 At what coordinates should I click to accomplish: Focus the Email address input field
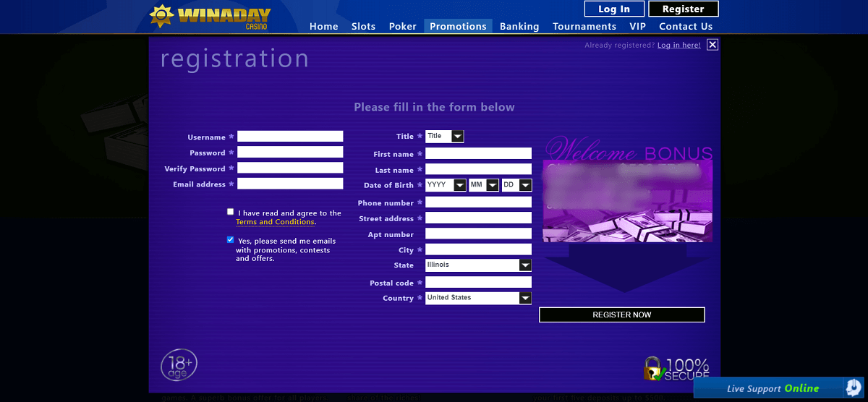(x=290, y=184)
